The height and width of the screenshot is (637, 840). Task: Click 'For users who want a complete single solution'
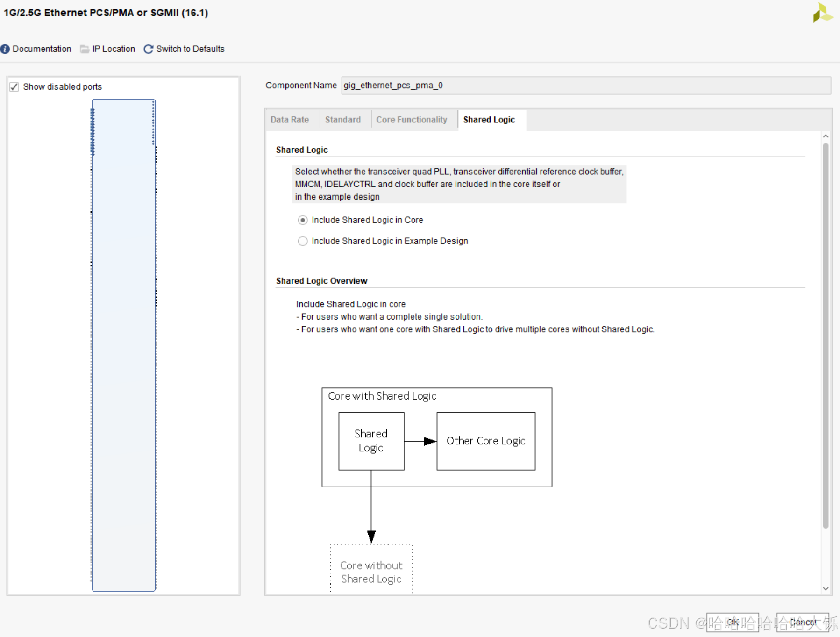[390, 317]
